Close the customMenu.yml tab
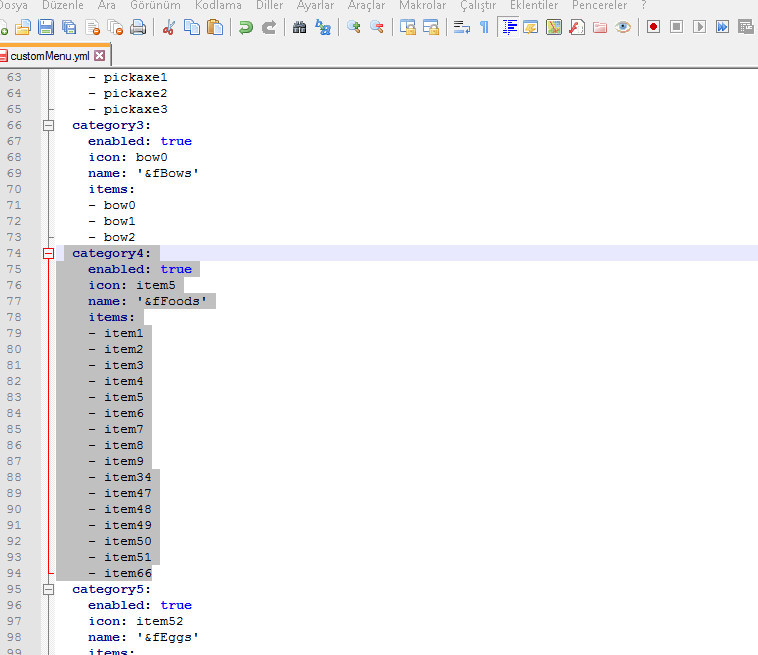758x655 pixels. coord(100,56)
